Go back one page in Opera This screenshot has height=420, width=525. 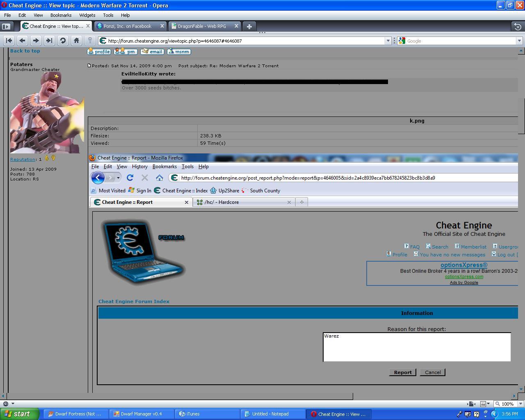pyautogui.click(x=23, y=41)
